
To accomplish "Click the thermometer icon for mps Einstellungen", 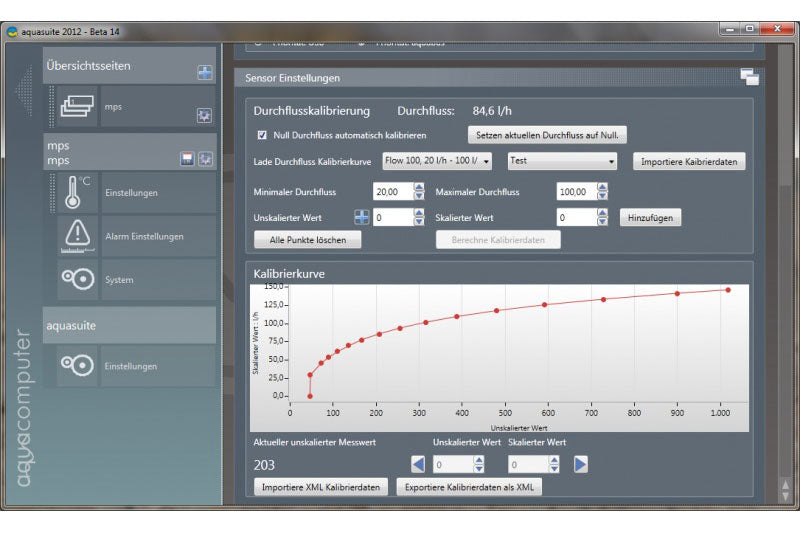I will (x=77, y=192).
